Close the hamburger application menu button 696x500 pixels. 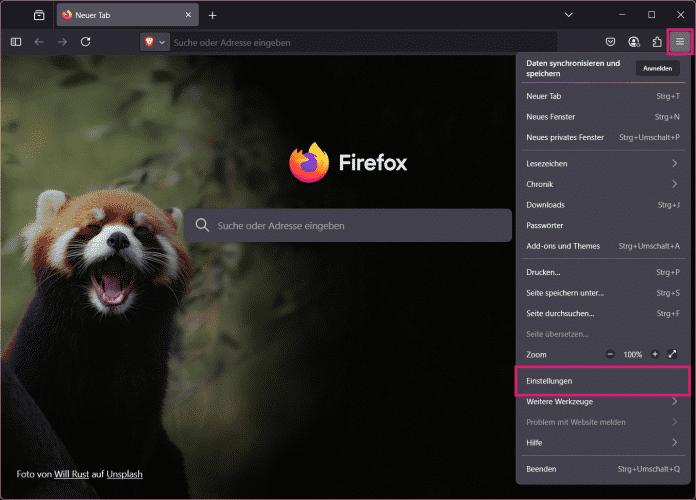pos(680,41)
